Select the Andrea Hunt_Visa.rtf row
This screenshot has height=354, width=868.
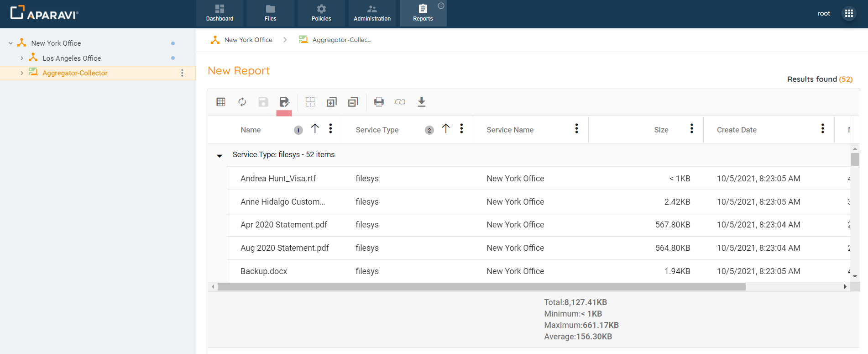(x=278, y=179)
